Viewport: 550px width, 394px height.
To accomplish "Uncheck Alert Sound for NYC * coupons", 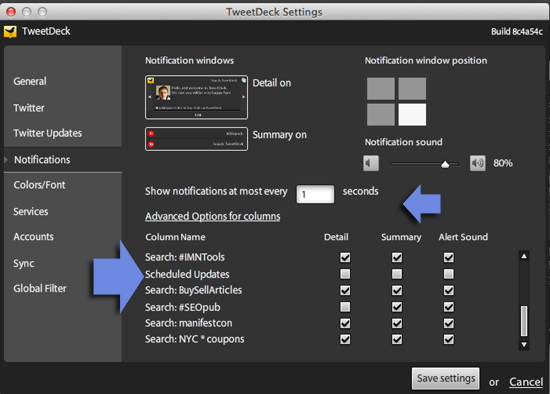I will [x=449, y=339].
